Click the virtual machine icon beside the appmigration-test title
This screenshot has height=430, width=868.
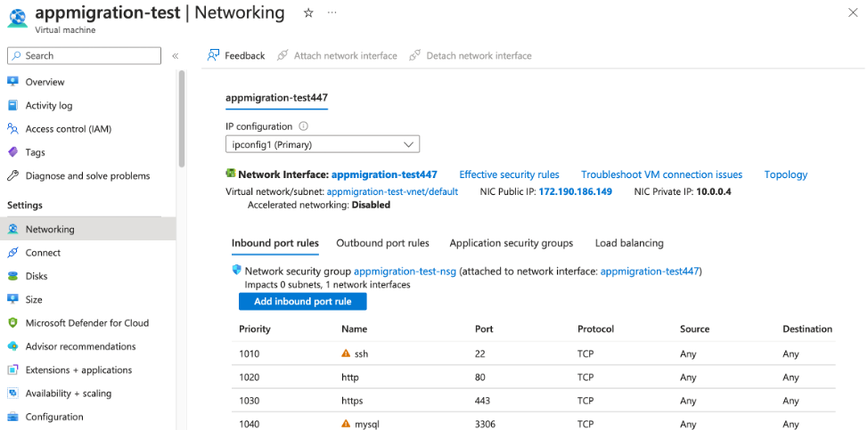(18, 18)
